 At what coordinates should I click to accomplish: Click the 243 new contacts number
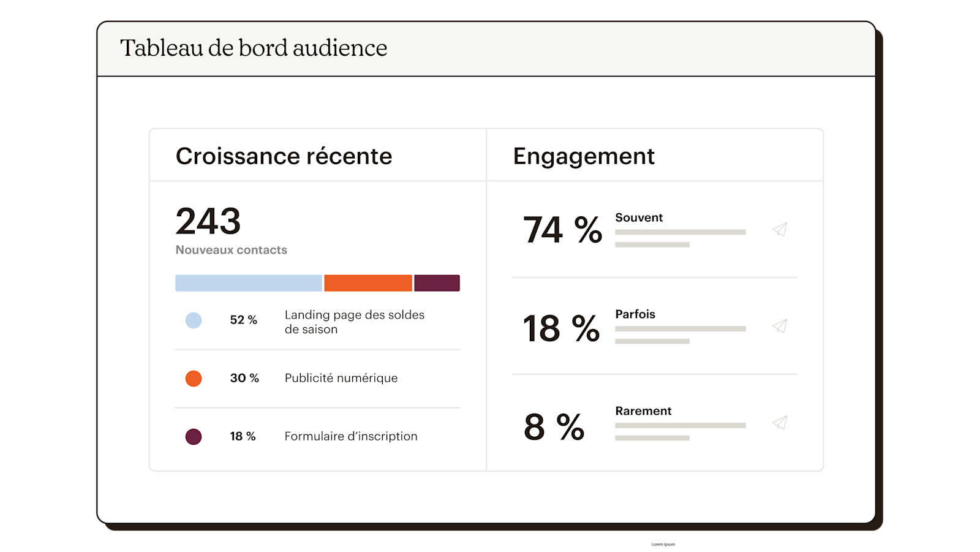(x=208, y=221)
